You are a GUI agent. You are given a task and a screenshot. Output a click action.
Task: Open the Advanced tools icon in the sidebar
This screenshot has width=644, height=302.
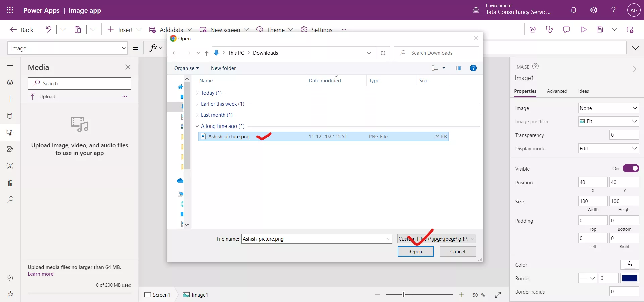[10, 183]
